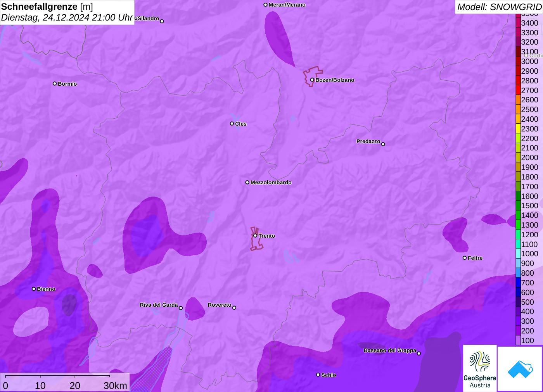This screenshot has width=543, height=392.
Task: Click the Riva del Garda label
Action: 159,305
